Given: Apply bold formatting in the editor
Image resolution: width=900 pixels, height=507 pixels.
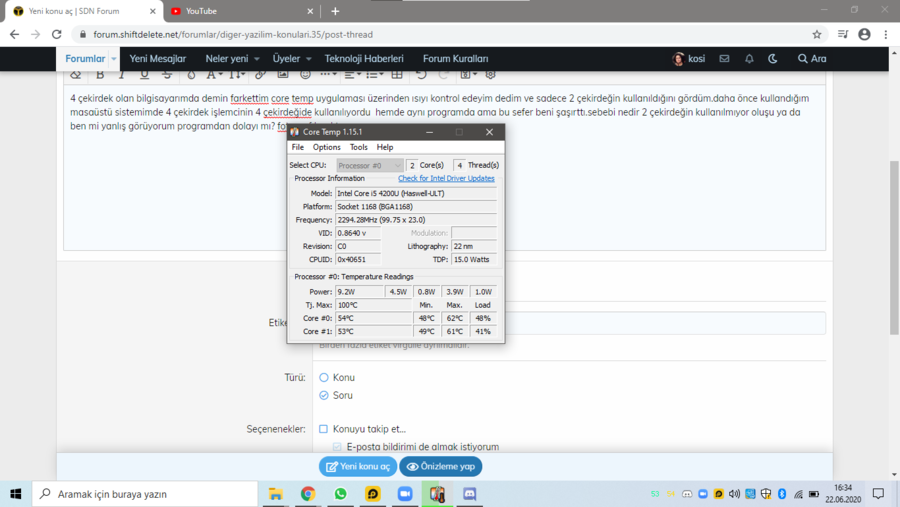Looking at the screenshot, I should click(100, 75).
